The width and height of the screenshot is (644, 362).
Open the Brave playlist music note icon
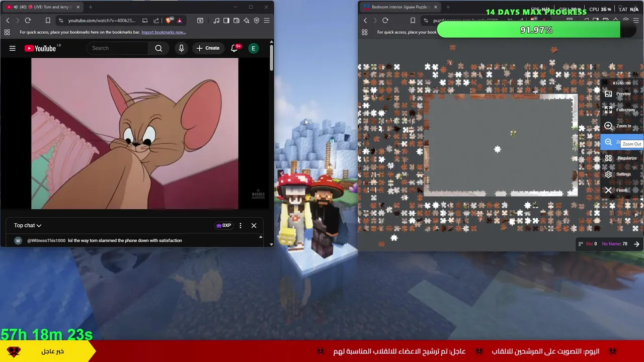pyautogui.click(x=216, y=21)
